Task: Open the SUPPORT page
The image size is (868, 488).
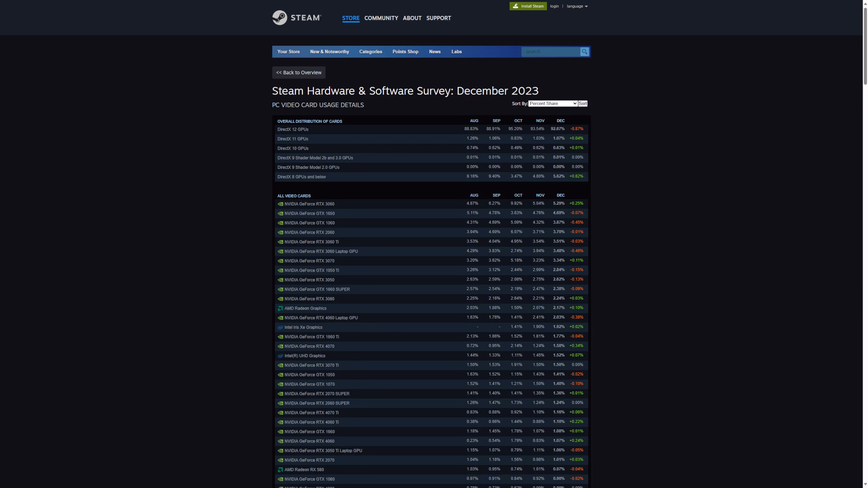Action: 439,18
